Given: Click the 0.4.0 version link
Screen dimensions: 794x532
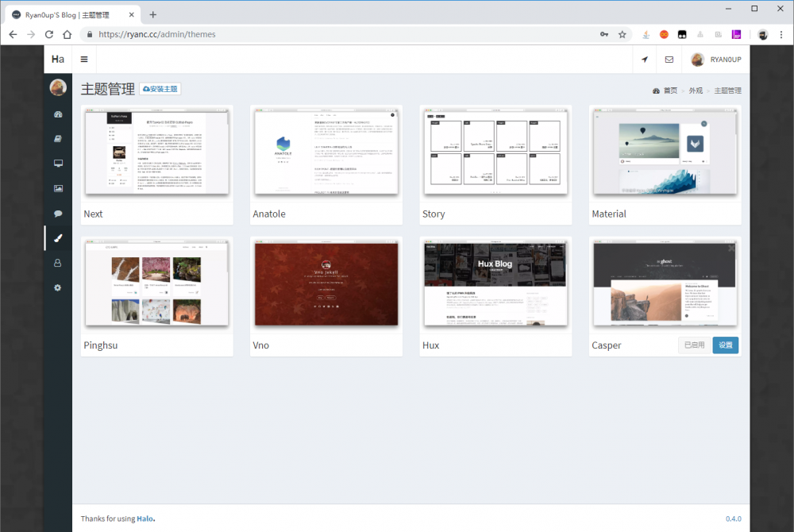Looking at the screenshot, I should tap(733, 519).
